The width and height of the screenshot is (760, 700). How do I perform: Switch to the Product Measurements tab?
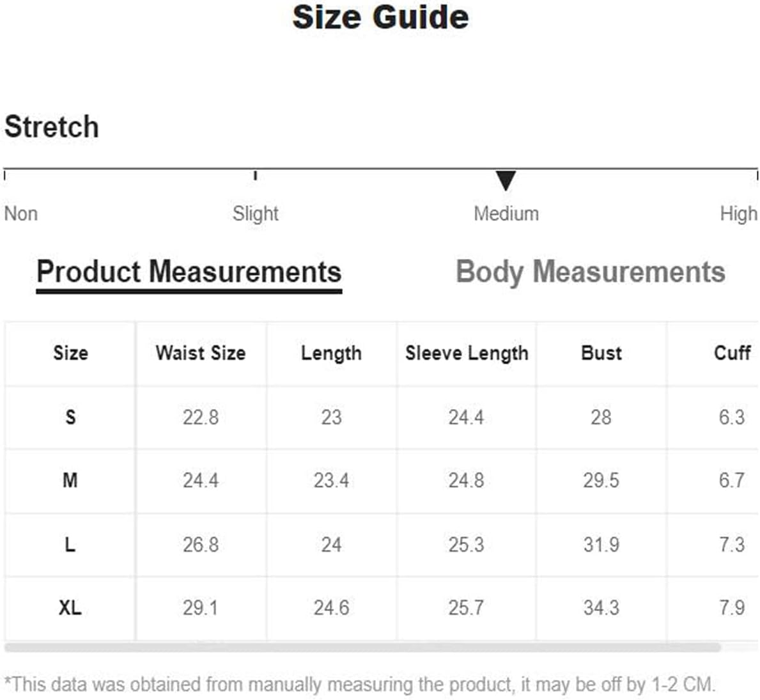pyautogui.click(x=189, y=272)
